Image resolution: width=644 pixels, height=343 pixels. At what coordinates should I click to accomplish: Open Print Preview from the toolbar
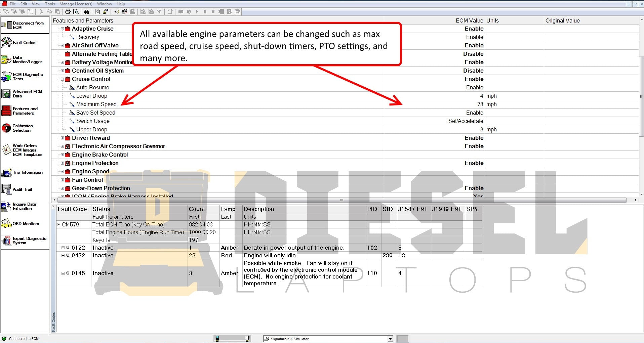pos(76,12)
